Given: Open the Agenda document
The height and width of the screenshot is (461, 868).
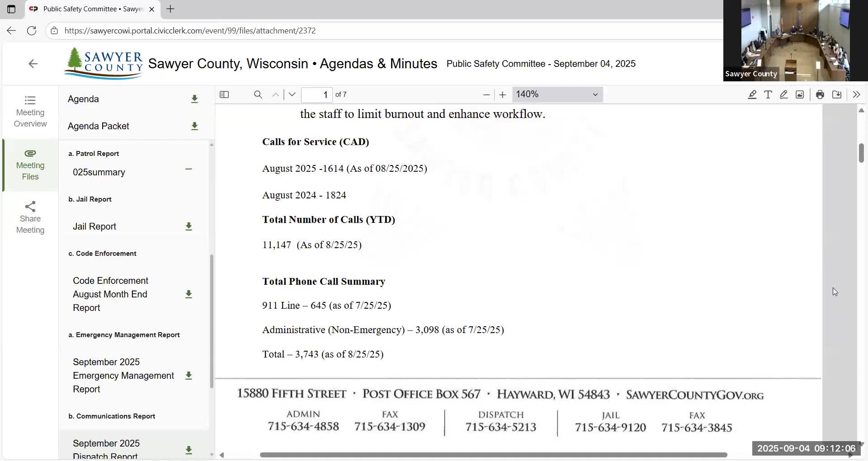Looking at the screenshot, I should pyautogui.click(x=83, y=99).
